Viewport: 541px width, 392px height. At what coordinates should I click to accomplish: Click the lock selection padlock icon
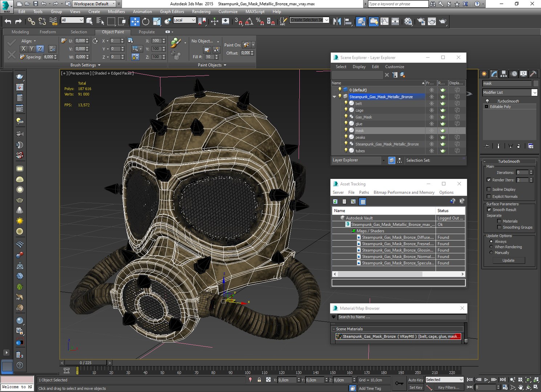(x=259, y=380)
